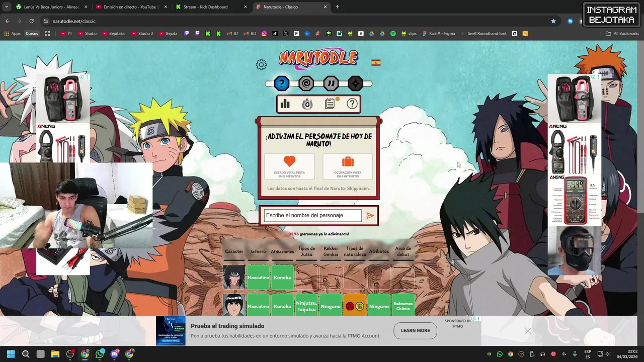Open Discord from the taskbar
This screenshot has height=362, width=644.
pos(114,354)
